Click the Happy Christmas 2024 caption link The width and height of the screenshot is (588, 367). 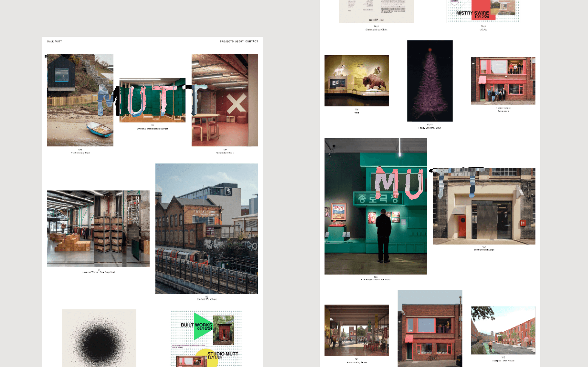coord(430,128)
